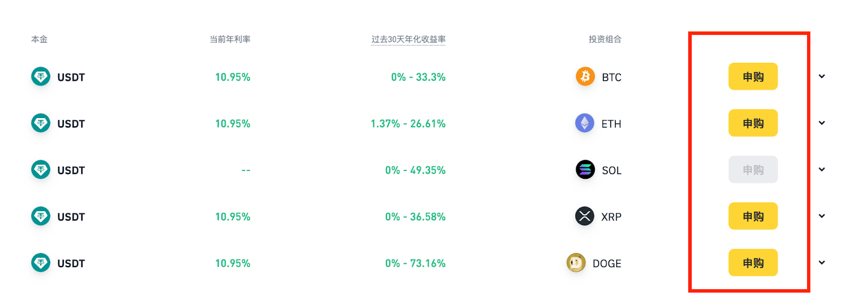Click the Ethereum ETH icon
The width and height of the screenshot is (868, 299).
tap(584, 123)
